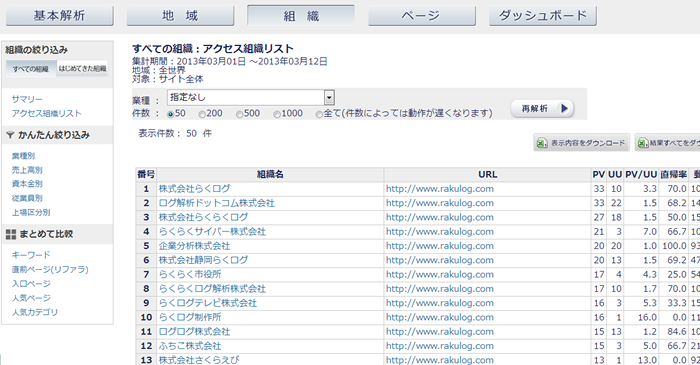Select the 組織 tab

[301, 16]
